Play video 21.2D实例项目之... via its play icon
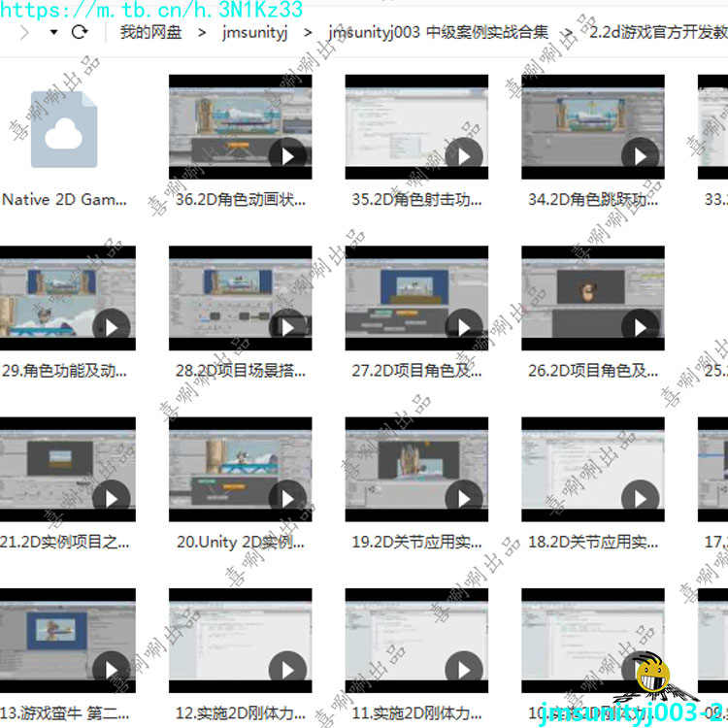 (x=111, y=499)
